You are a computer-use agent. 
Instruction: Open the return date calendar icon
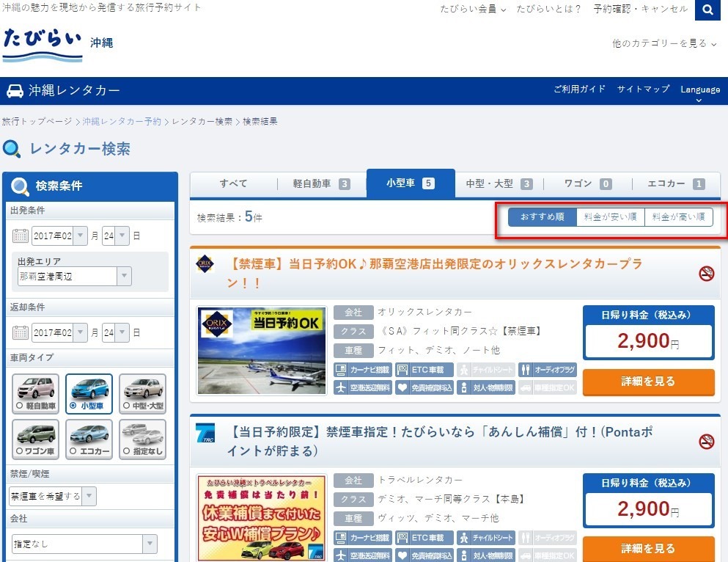click(21, 332)
